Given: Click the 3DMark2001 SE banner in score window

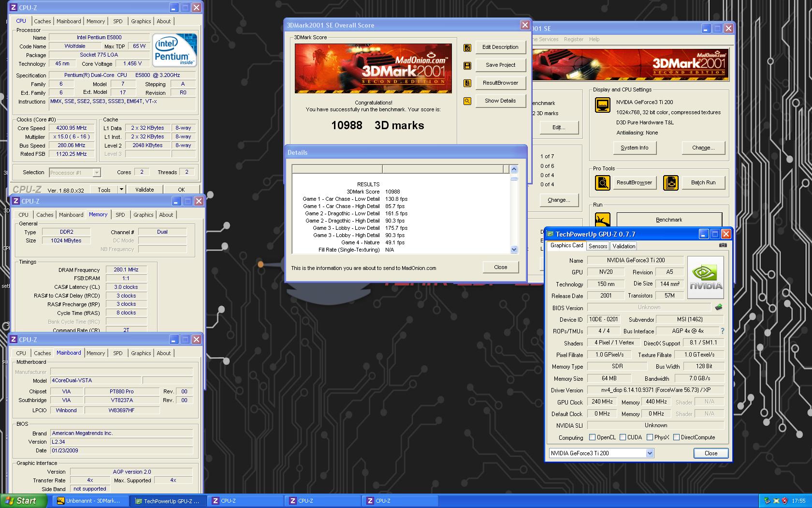Looking at the screenshot, I should tap(373, 68).
